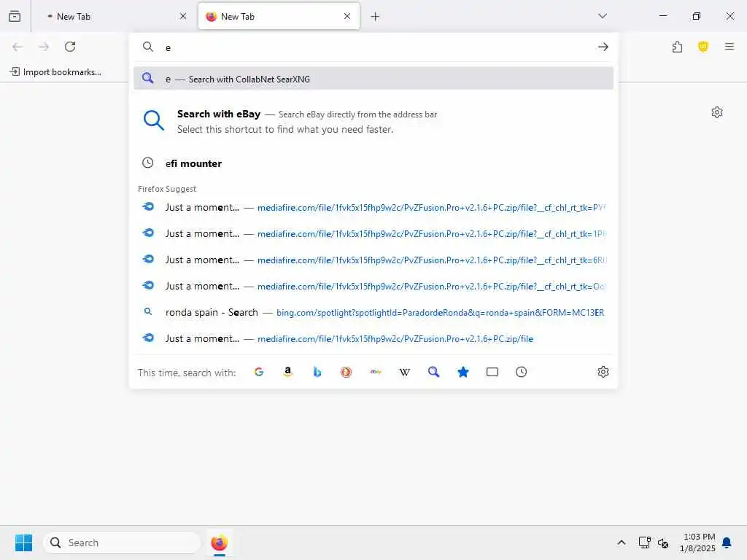The width and height of the screenshot is (747, 560).
Task: Click the address bar Go arrow
Action: (603, 47)
